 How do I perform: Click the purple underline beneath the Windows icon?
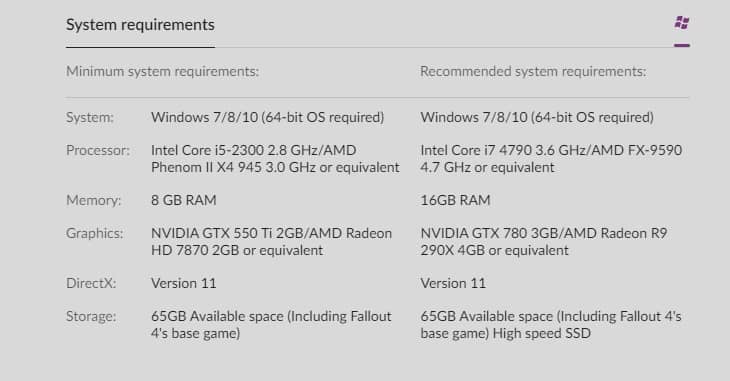click(682, 46)
